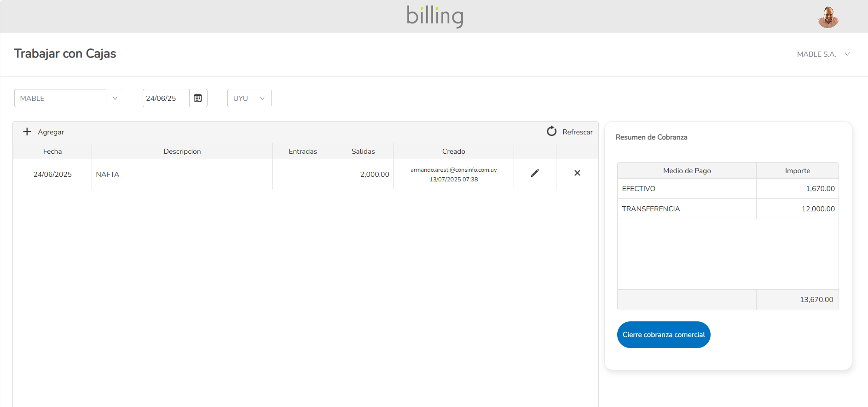Expand the MABLE caja dropdown
The height and width of the screenshot is (407, 868).
tap(115, 98)
